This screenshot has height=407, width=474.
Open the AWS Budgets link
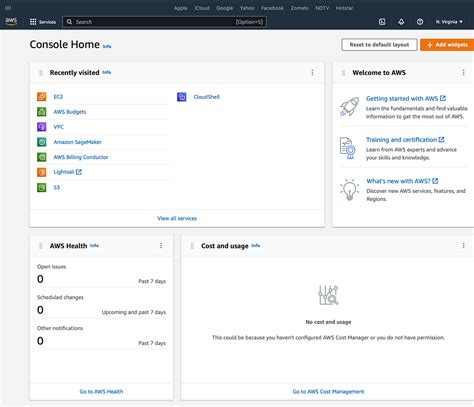coord(70,112)
